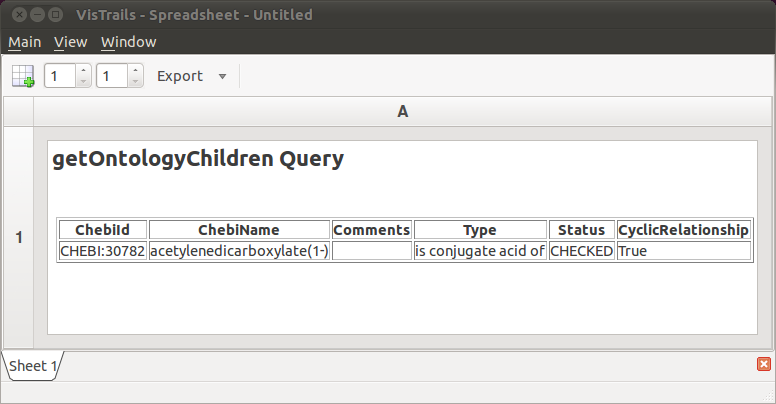Viewport: 776px width, 404px height.
Task: Click the second count input field
Action: (111, 76)
